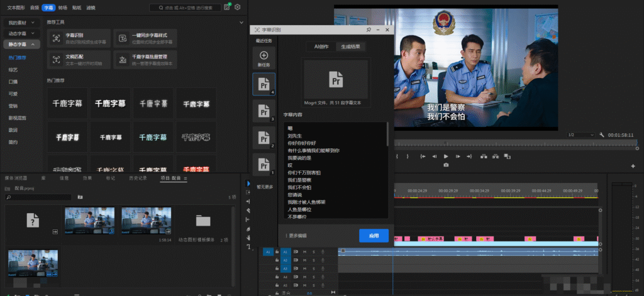Viewport: 644px width, 296px height.
Task: Click the settings gear icon at top
Action: (x=238, y=8)
